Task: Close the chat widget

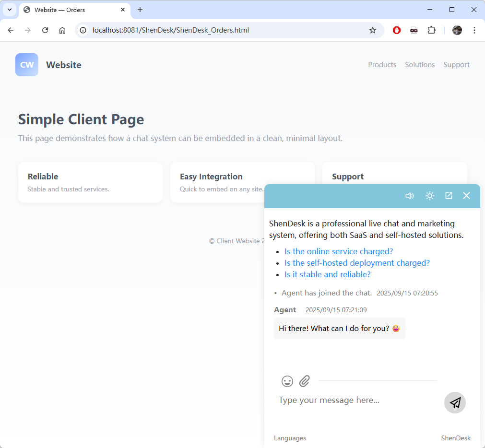Action: [466, 196]
